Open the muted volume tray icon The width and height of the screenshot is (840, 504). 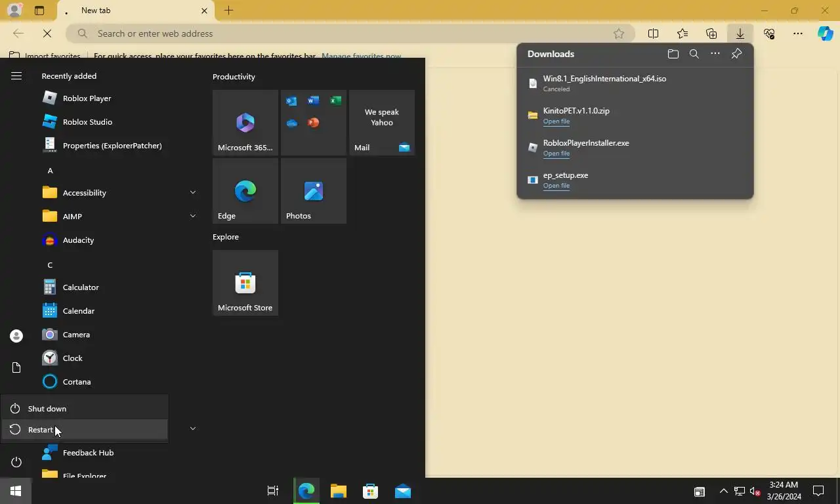pyautogui.click(x=755, y=491)
